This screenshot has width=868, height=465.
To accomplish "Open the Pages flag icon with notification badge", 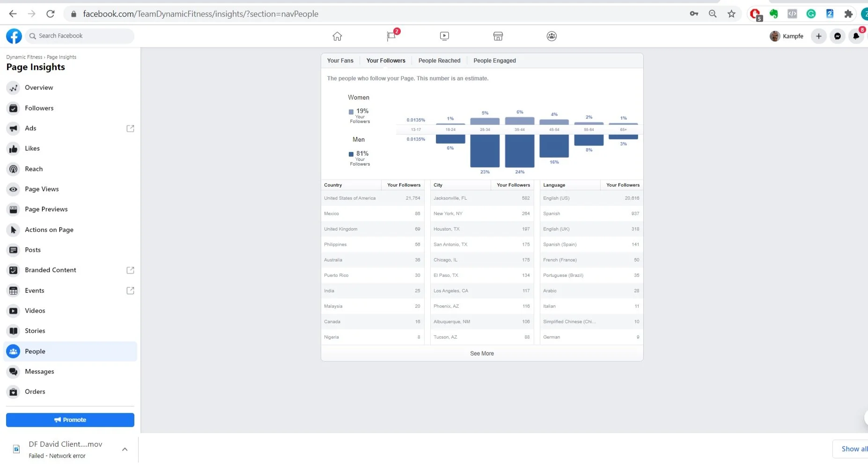I will click(391, 36).
